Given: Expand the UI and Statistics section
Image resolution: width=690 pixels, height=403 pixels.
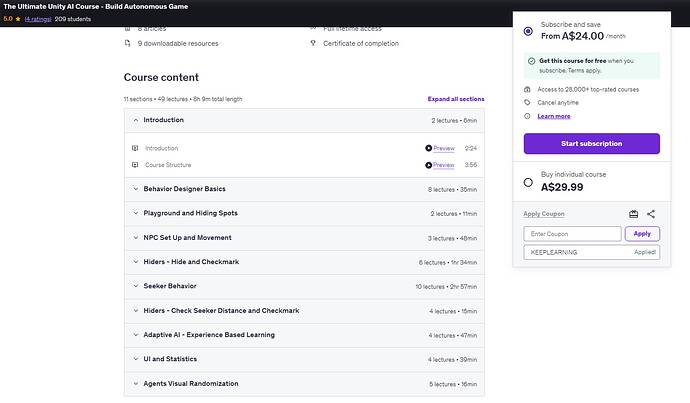Looking at the screenshot, I should (x=305, y=359).
